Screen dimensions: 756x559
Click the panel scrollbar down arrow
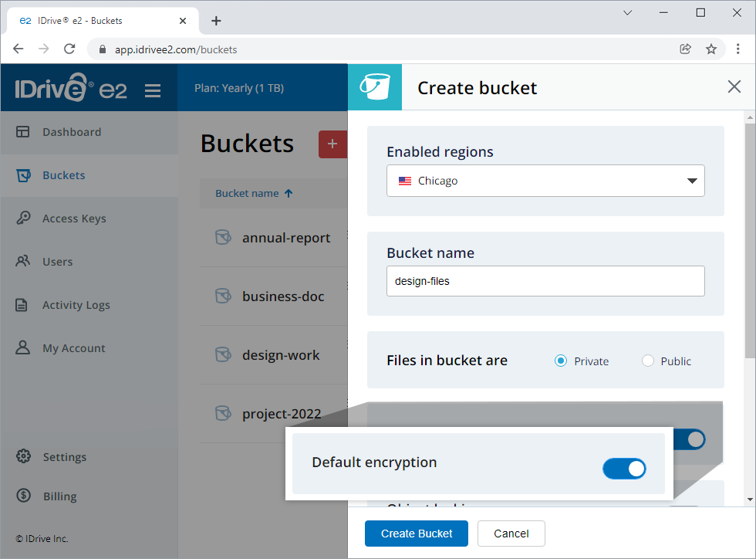(750, 500)
